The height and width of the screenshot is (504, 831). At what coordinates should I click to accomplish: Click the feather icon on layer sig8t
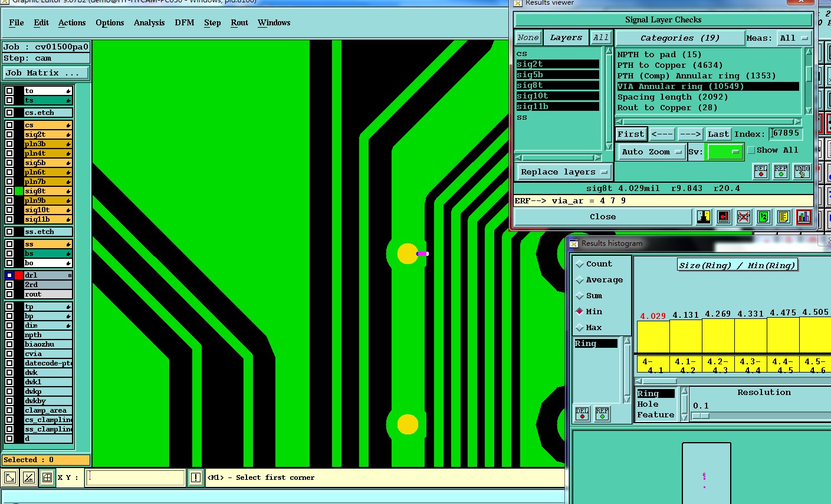tap(68, 192)
